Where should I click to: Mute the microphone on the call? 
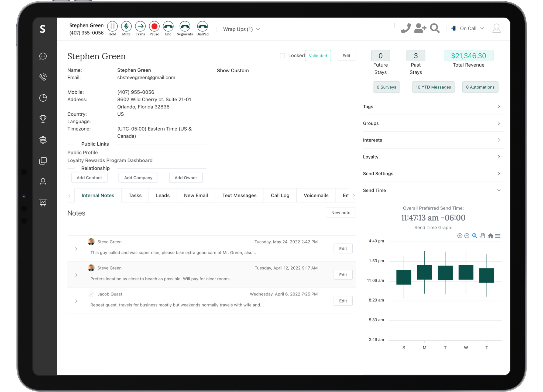pos(126,26)
